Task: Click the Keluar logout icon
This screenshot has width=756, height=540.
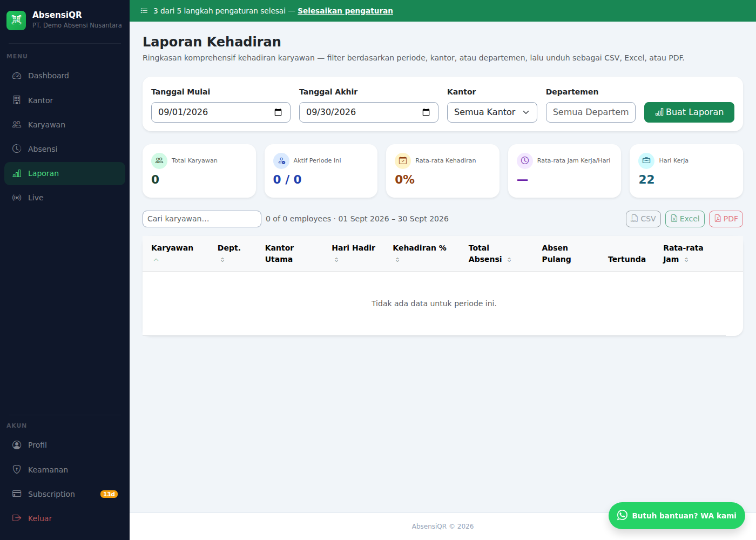Action: (17, 518)
